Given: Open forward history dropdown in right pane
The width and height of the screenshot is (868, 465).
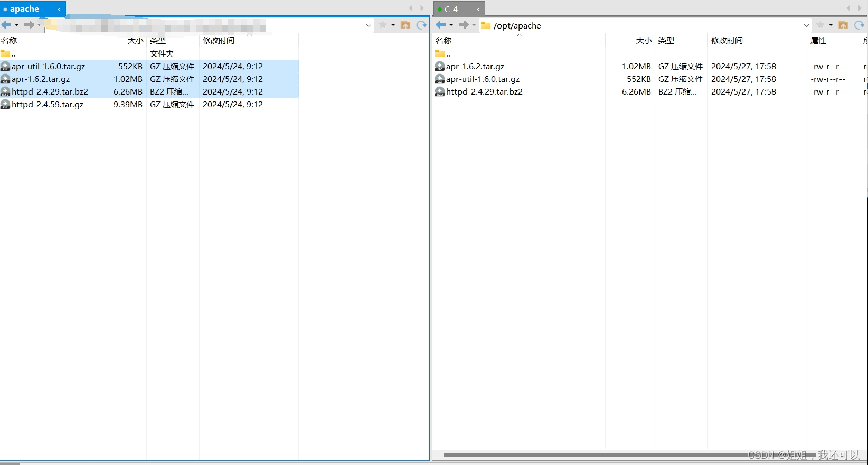Looking at the screenshot, I should click(474, 25).
